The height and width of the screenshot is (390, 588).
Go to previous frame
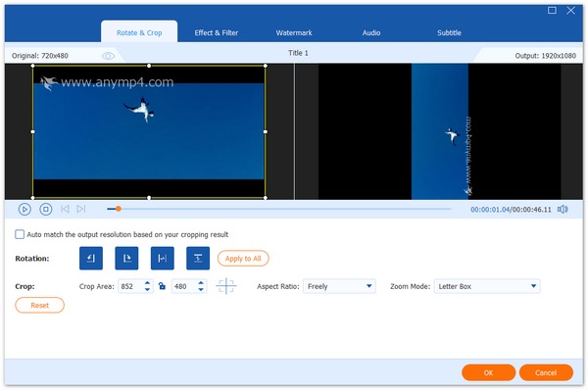pos(65,209)
